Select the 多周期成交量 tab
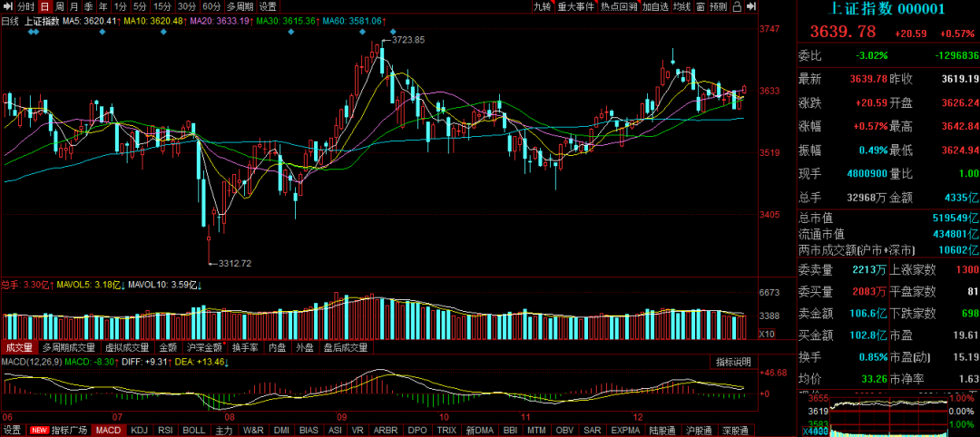This screenshot has width=980, height=437. [x=69, y=348]
